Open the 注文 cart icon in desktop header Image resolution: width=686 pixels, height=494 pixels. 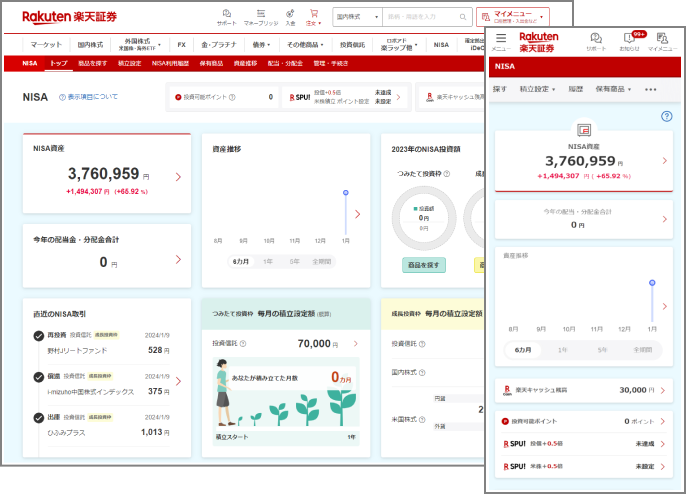313,17
